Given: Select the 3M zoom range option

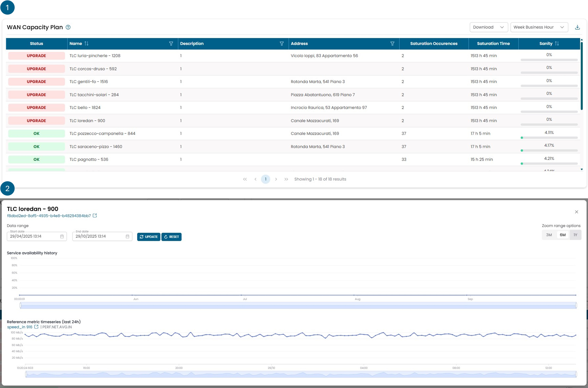Looking at the screenshot, I should pos(549,235).
